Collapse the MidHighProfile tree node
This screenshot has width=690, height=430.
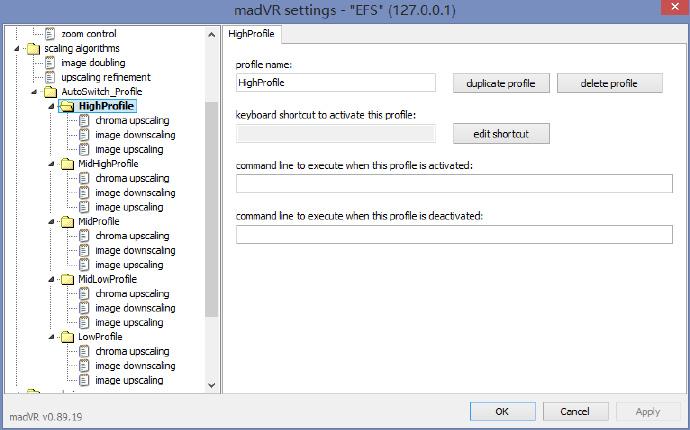53,164
